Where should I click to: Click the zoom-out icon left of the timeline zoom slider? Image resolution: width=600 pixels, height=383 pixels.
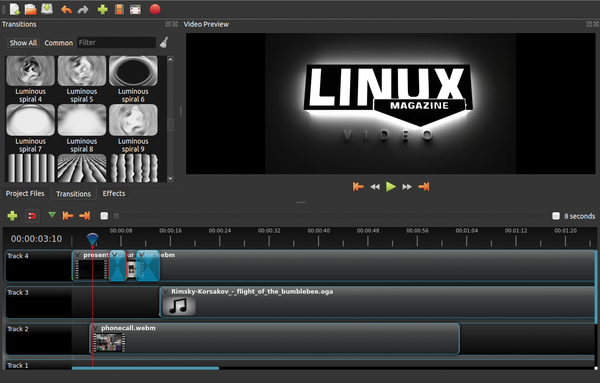click(104, 216)
